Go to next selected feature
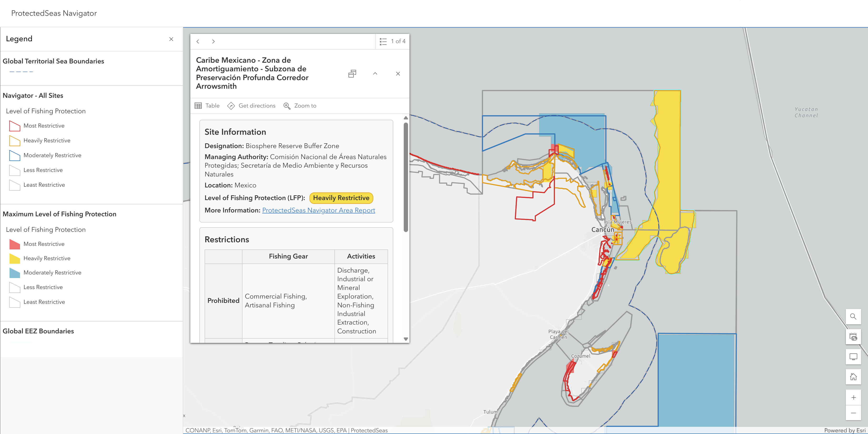This screenshot has width=868, height=434. point(213,41)
